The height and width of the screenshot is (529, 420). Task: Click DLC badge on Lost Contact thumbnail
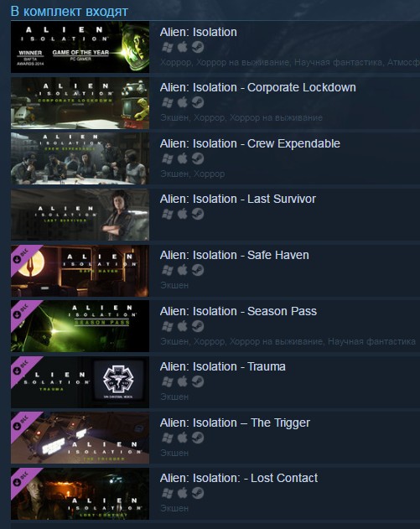23,480
